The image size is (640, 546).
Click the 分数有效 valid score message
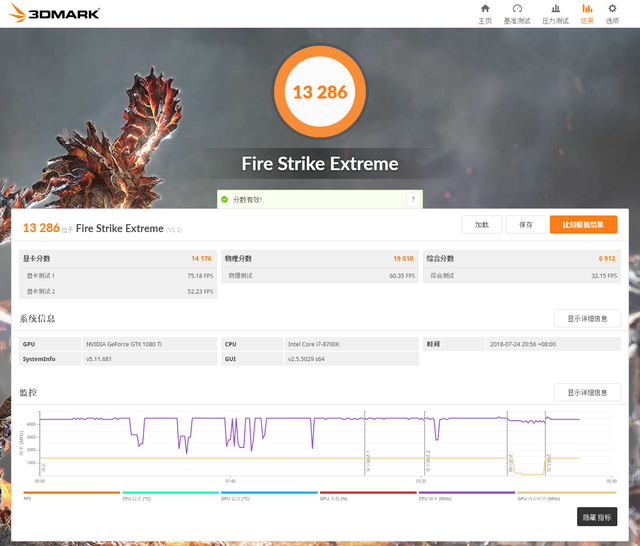[247, 200]
